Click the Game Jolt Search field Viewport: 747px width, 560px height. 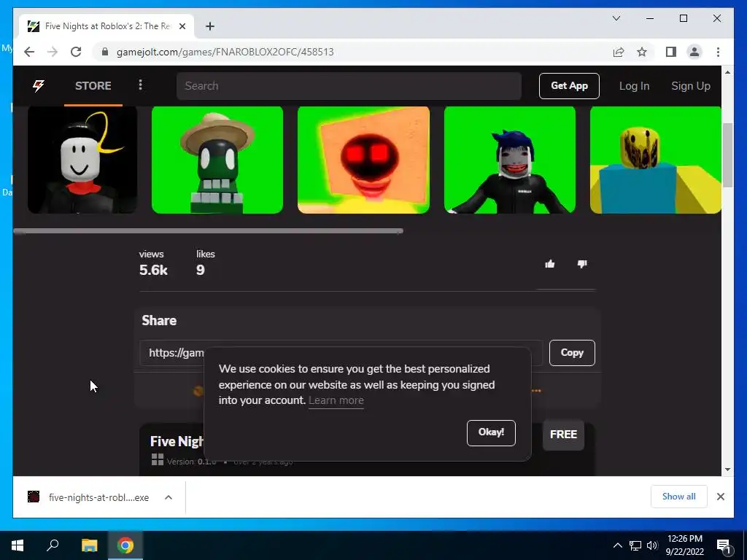click(x=349, y=86)
